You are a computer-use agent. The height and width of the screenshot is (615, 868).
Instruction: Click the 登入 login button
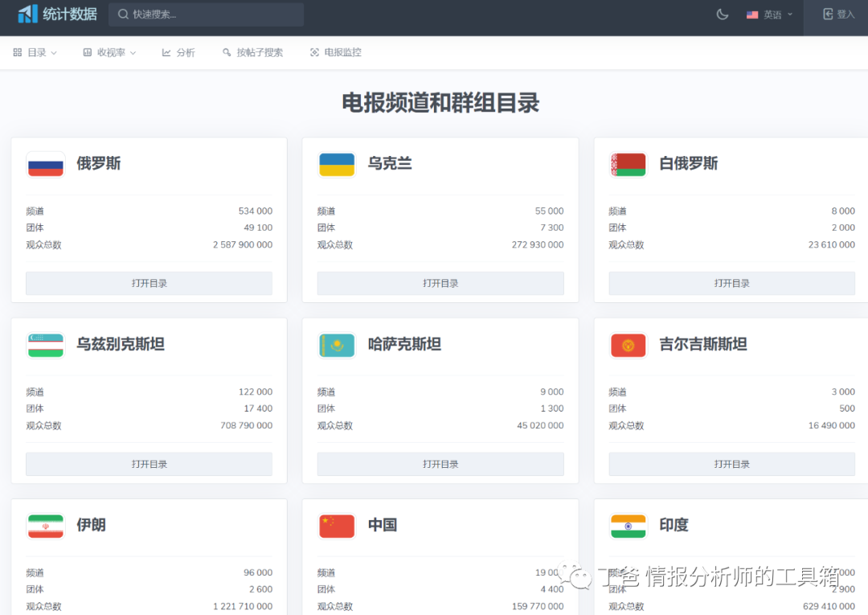coord(838,14)
